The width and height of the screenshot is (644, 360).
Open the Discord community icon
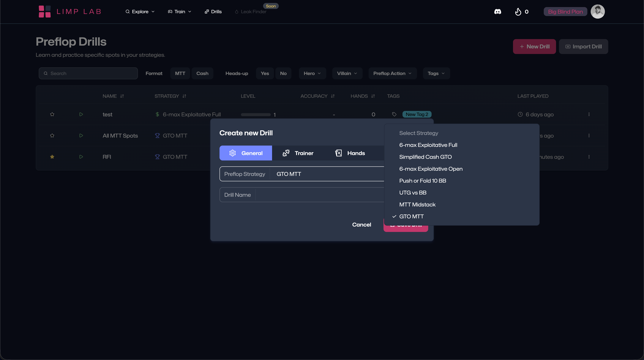tap(498, 12)
